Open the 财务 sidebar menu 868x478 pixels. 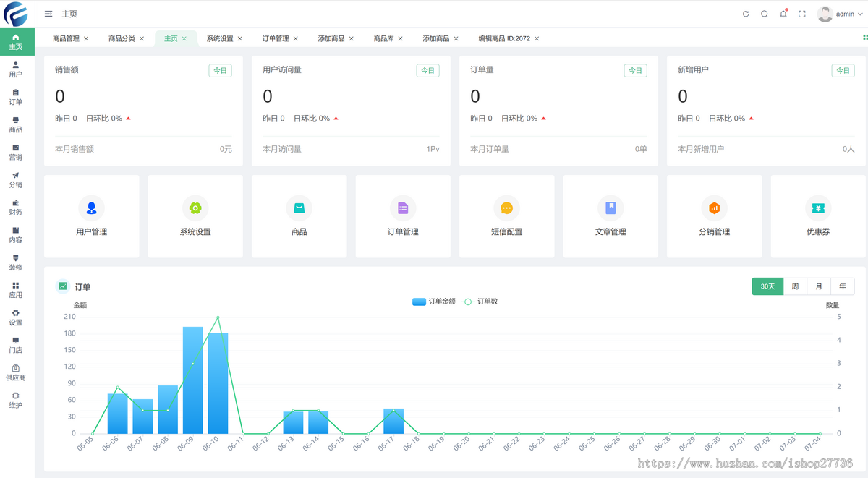(16, 207)
